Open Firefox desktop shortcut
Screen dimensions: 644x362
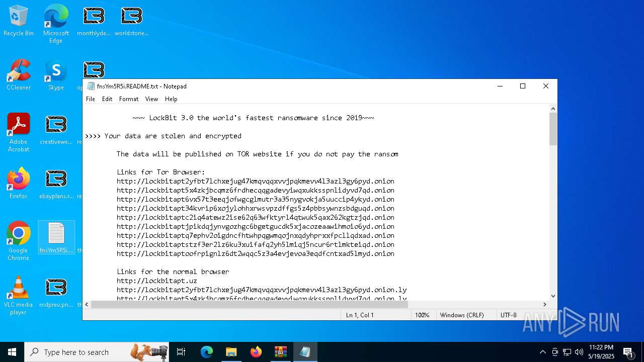pyautogui.click(x=19, y=184)
